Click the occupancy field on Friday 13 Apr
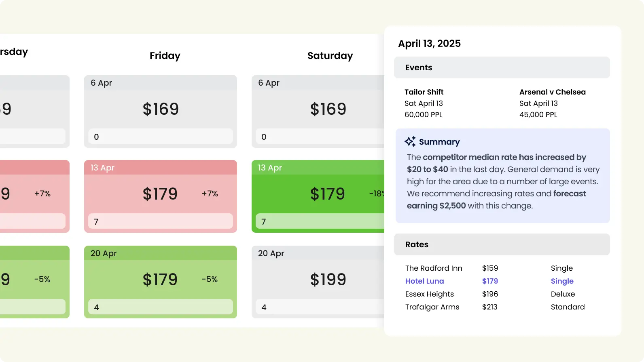644x362 pixels. click(x=161, y=221)
